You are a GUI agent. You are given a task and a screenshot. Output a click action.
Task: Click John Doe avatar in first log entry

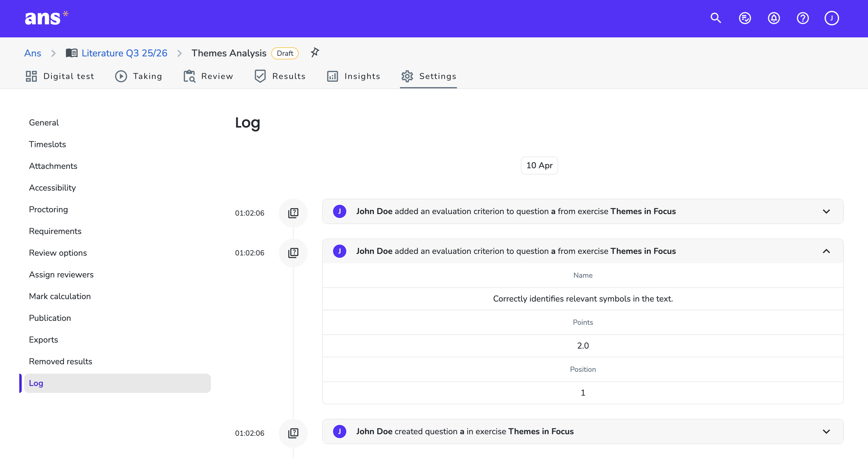340,211
